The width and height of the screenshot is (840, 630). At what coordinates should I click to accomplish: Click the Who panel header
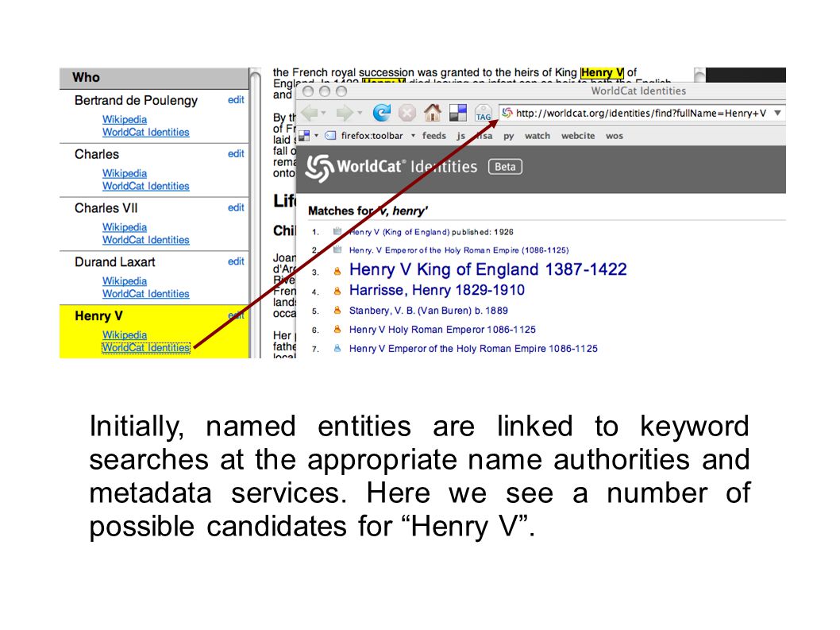(154, 78)
